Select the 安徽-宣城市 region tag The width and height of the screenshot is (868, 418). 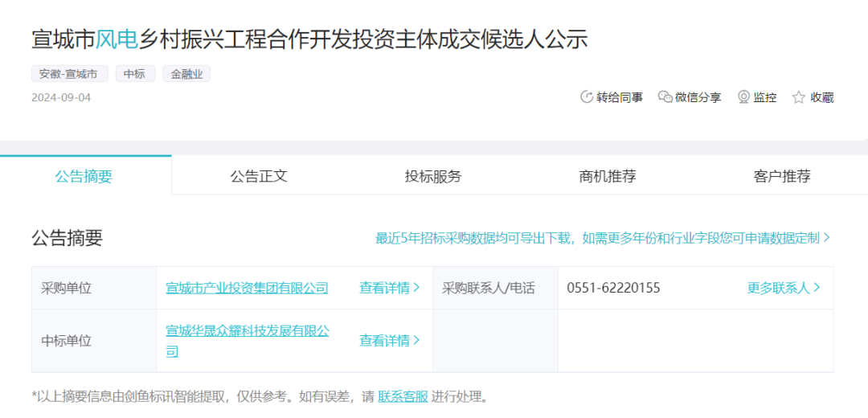[69, 74]
